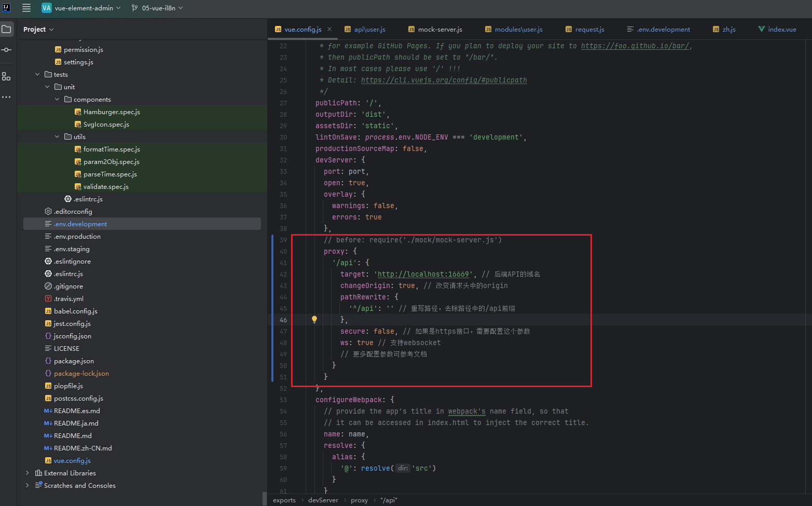
Task: Click the http://localhost:16669 target link
Action: 423,274
